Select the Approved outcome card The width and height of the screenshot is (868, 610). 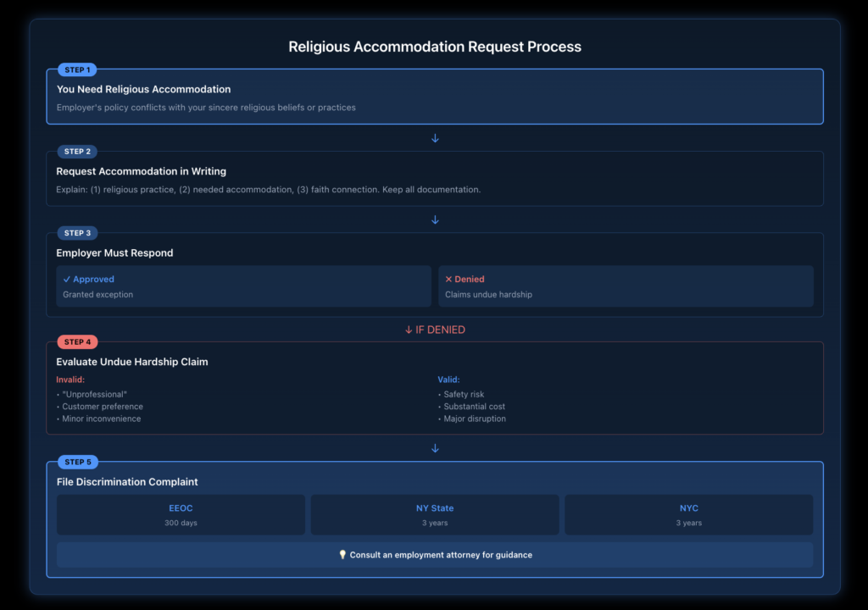click(x=243, y=286)
